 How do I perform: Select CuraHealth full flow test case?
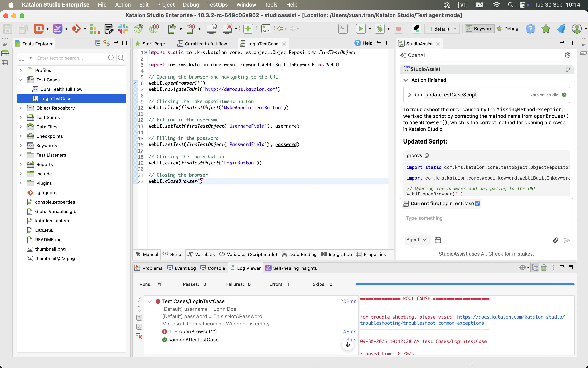(x=61, y=89)
